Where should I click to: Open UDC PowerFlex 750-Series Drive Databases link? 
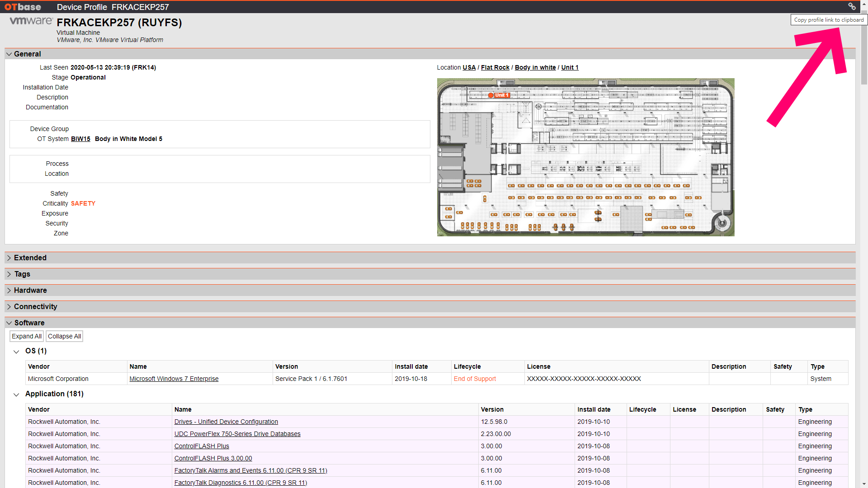(237, 434)
